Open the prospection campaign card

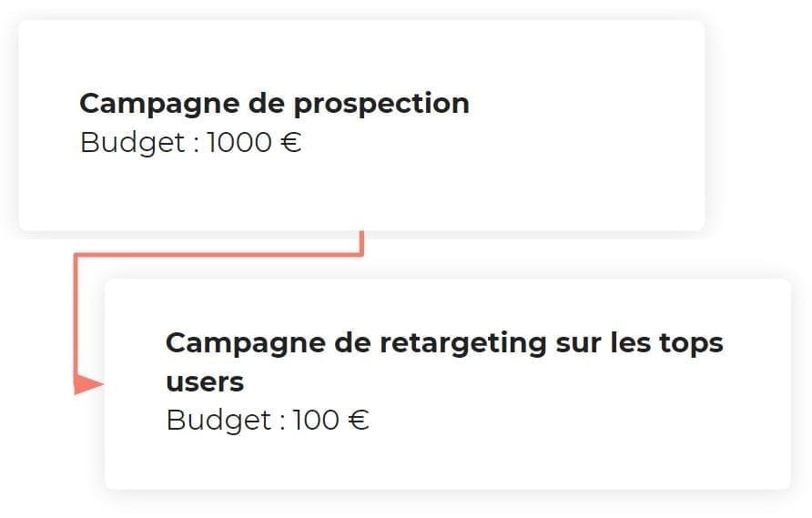[361, 126]
